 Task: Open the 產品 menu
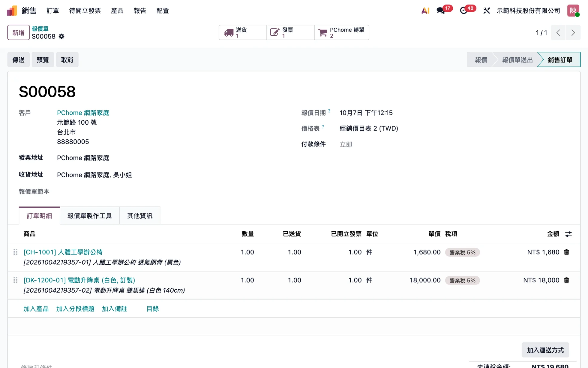click(x=117, y=11)
